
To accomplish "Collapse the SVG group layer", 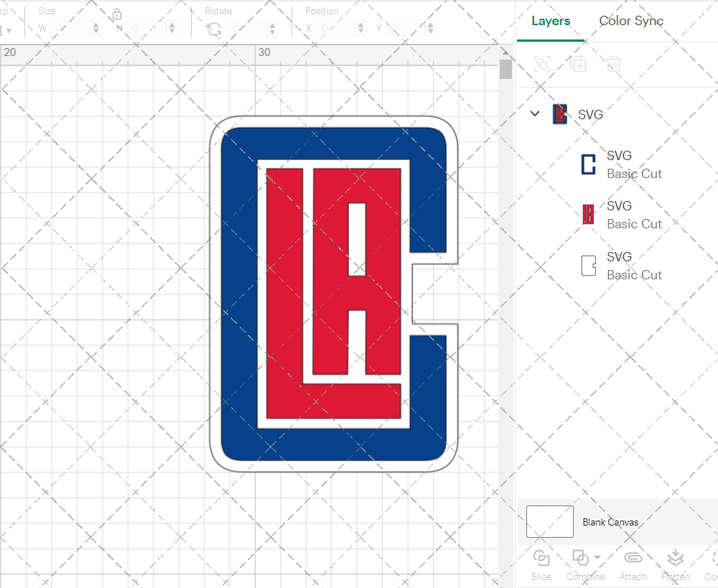I will point(535,113).
